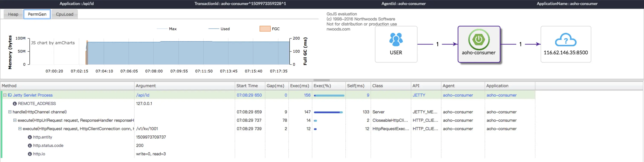The image size is (644, 162).
Task: Collapse the handle(HttpChannel channel) row
Action: [x=10, y=112]
